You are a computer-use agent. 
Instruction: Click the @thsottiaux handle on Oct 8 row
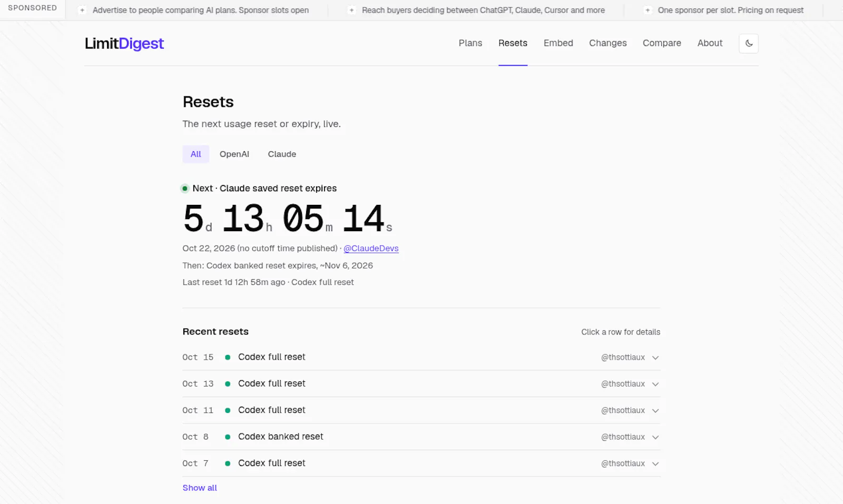pos(623,437)
